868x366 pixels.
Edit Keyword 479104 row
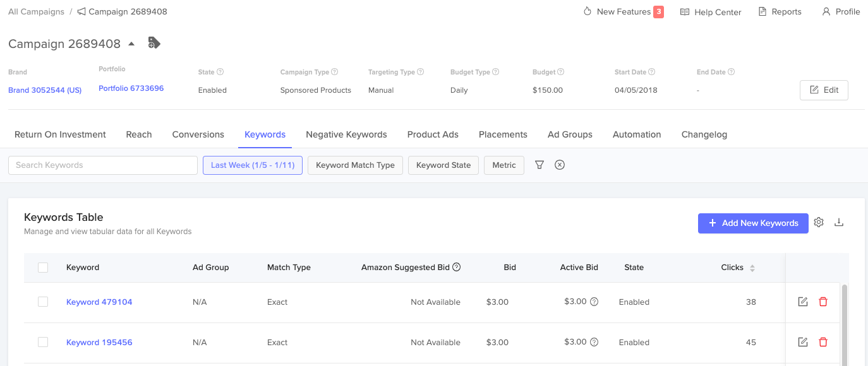(x=803, y=302)
